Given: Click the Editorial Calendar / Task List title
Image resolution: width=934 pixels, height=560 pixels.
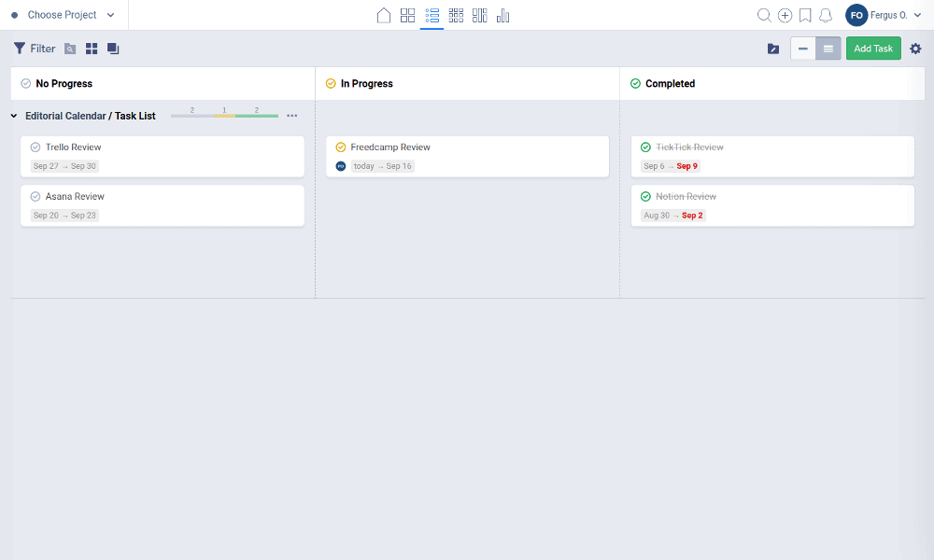Looking at the screenshot, I should point(91,116).
